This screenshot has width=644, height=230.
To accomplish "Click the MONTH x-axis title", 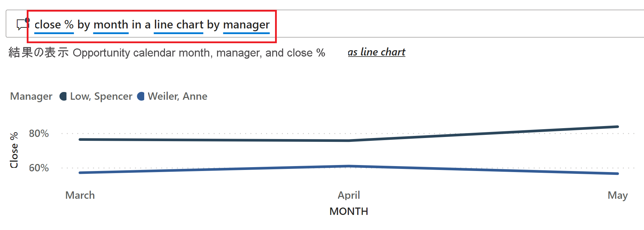I will pyautogui.click(x=349, y=211).
